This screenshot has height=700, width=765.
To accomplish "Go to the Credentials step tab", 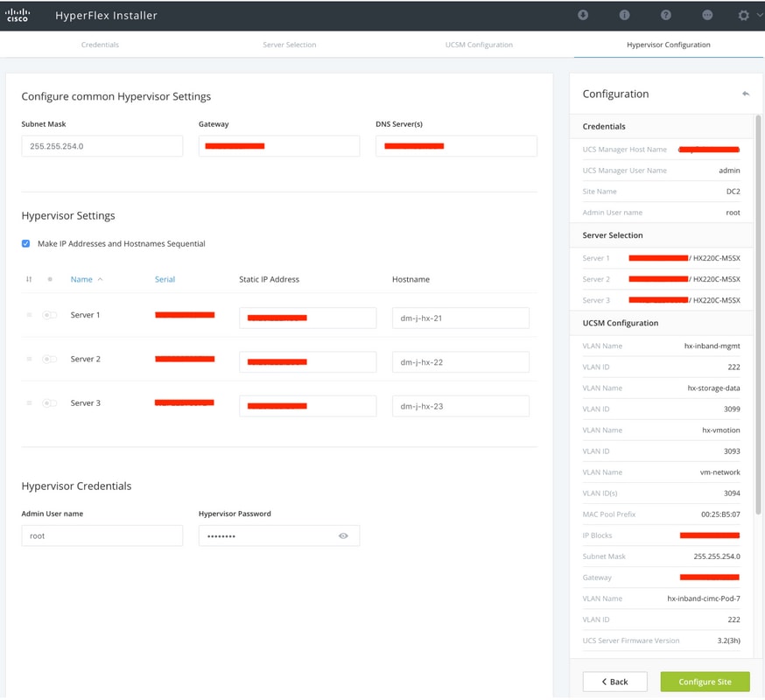I will click(x=100, y=45).
